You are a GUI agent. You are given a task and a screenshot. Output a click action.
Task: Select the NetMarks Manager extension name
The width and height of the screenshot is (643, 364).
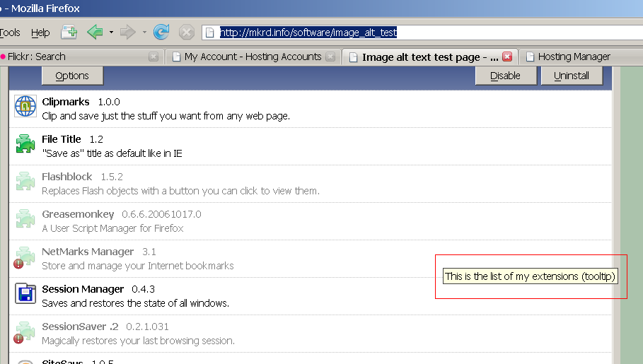click(88, 252)
